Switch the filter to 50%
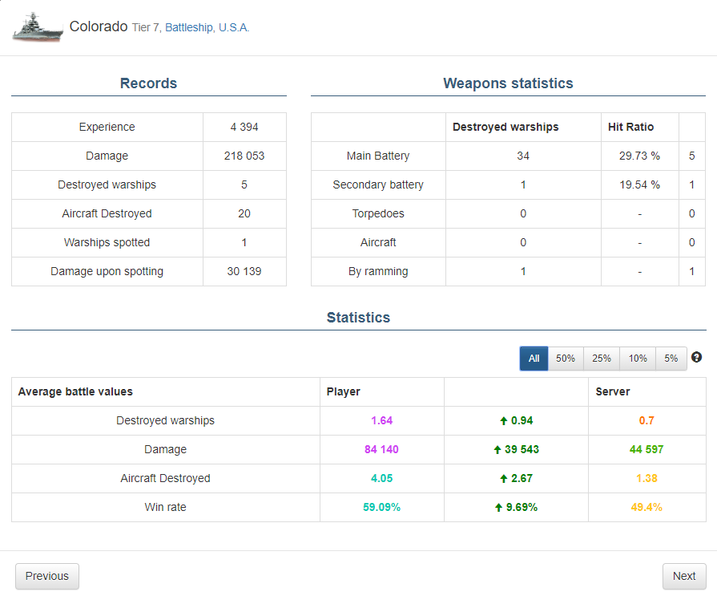The image size is (717, 600). click(x=565, y=359)
